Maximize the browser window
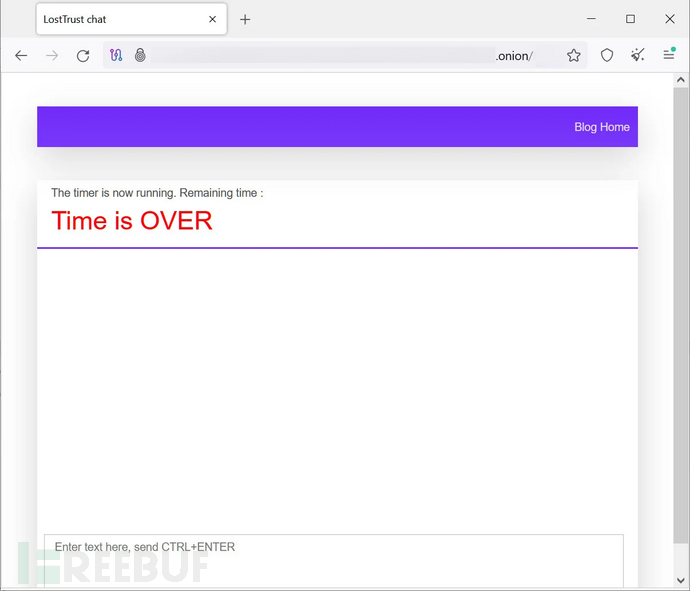This screenshot has height=591, width=690. [x=630, y=19]
